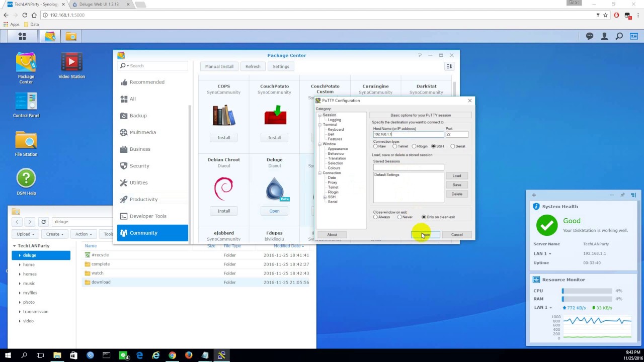Select Raw connection type in PuTTY
The image size is (644, 362).
[x=375, y=146]
